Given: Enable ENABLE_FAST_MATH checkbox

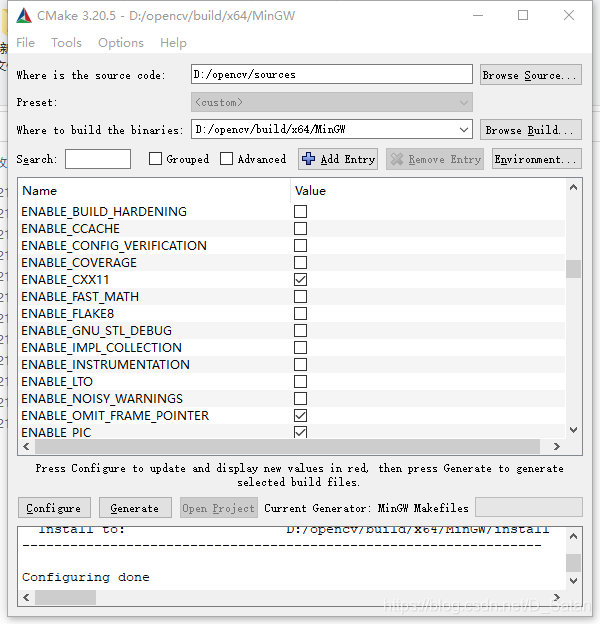Looking at the screenshot, I should (x=300, y=296).
